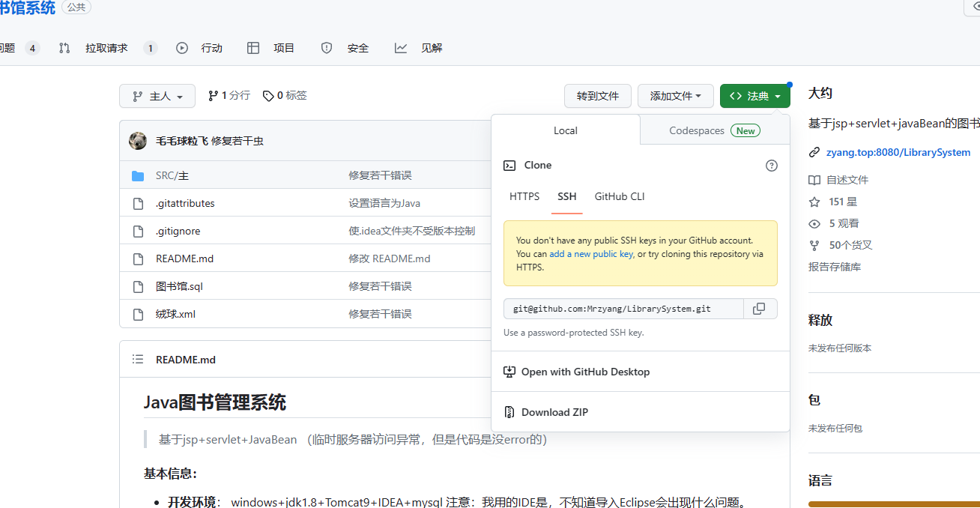Click the graph icon beside 见解
Viewport: 980px width, 508px height.
(401, 48)
